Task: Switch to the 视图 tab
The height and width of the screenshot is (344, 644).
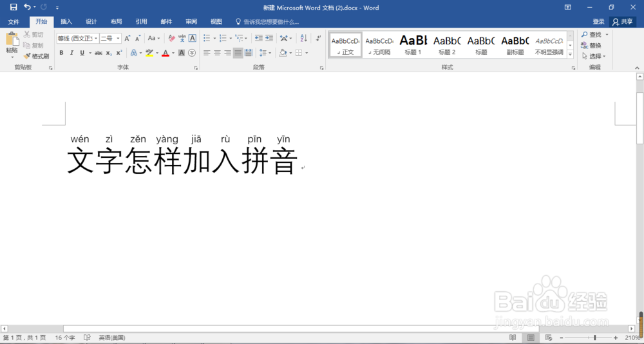Action: coord(216,22)
